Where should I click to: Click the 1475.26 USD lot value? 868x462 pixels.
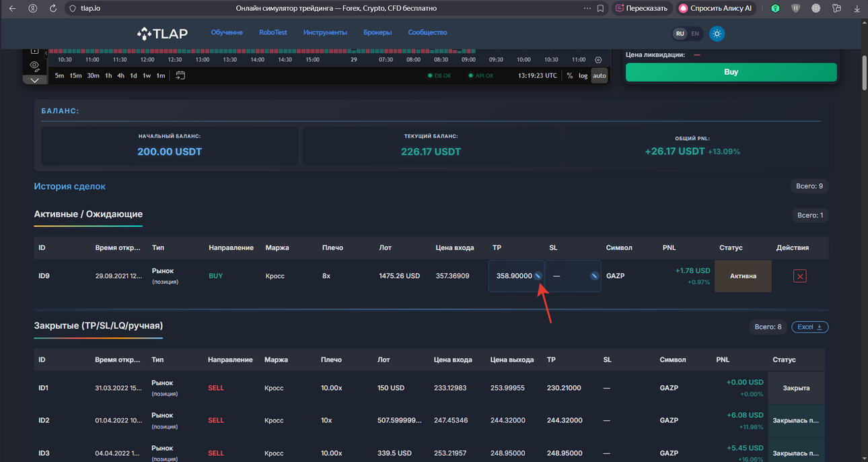click(x=399, y=276)
